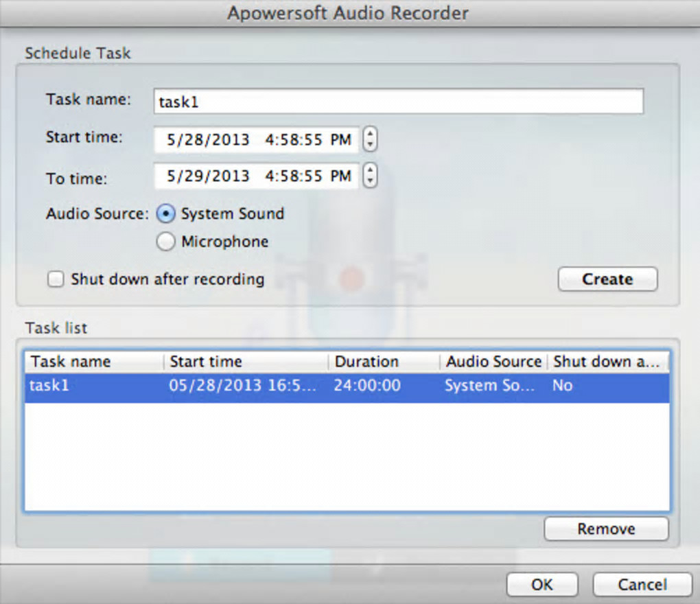Click the To time date field

coord(256,176)
